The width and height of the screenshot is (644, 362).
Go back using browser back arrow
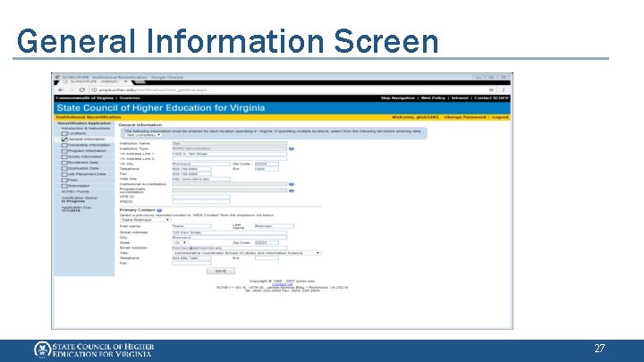[61, 90]
